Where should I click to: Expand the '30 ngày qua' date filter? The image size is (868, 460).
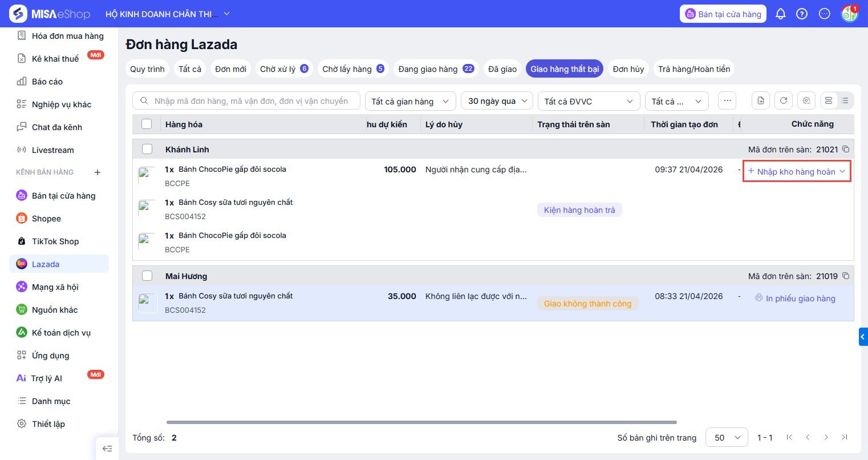pyautogui.click(x=497, y=101)
